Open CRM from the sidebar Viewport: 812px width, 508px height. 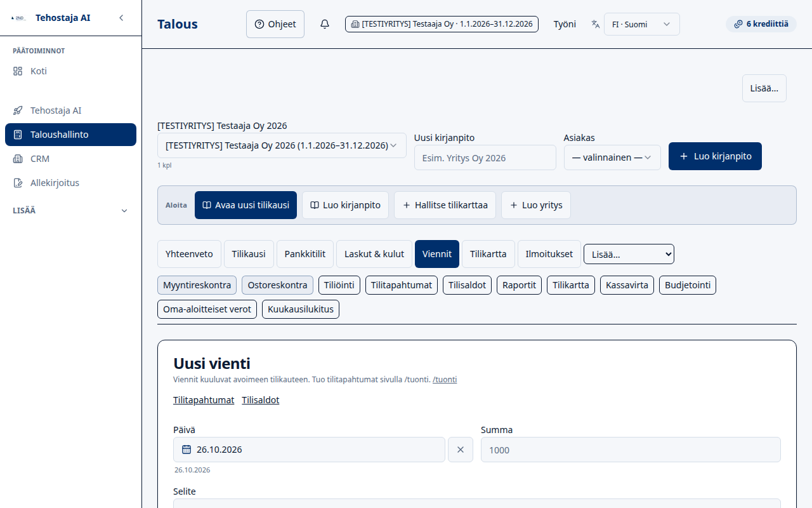[x=70, y=159]
